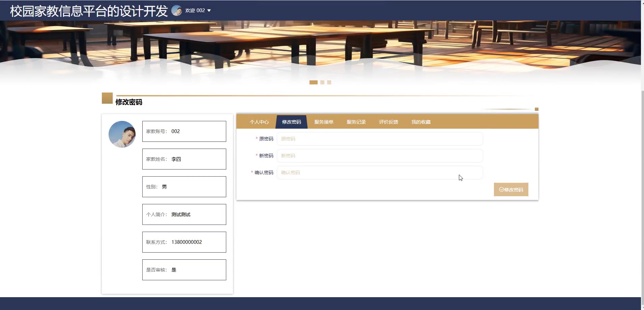
Task: Click the 个人简介 测试测试 field
Action: (184, 214)
